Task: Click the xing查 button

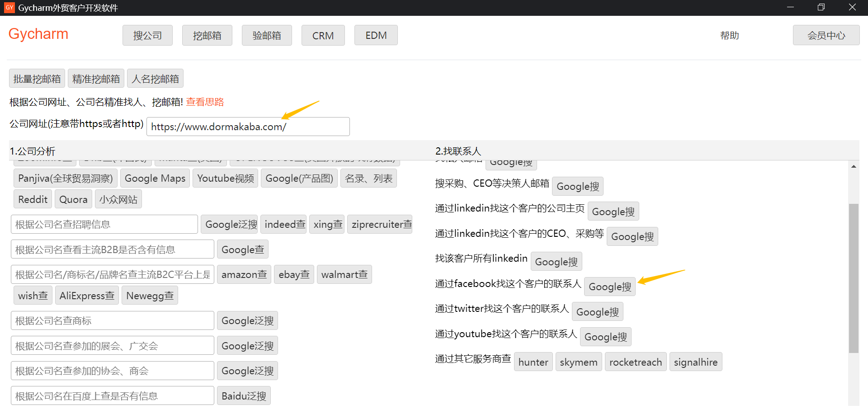Action: [x=327, y=224]
